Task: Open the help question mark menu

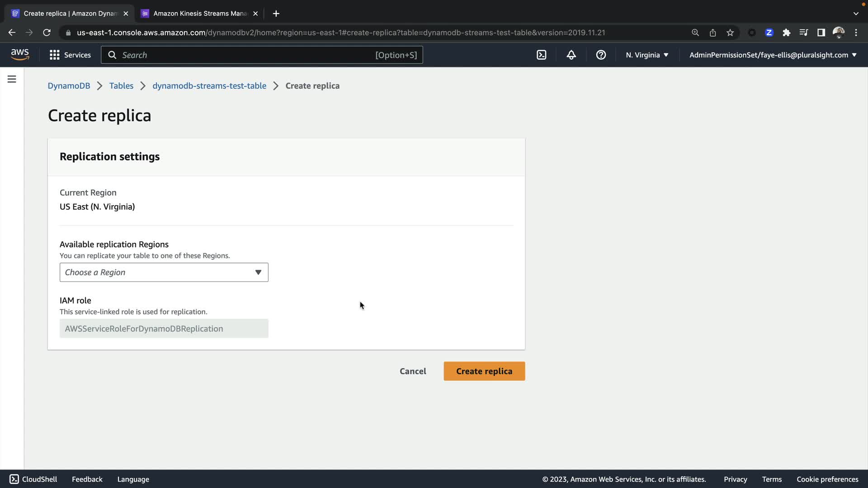Action: [x=601, y=55]
